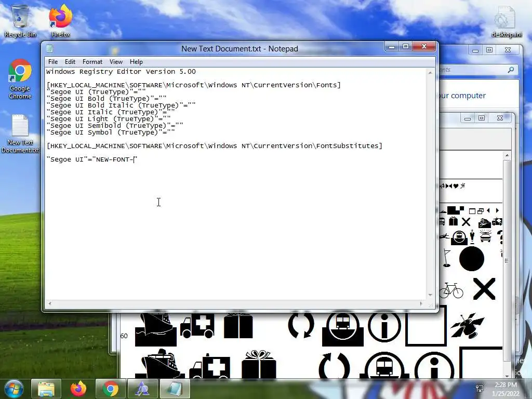Click the Notepad window title text
The image size is (532, 399).
tap(240, 49)
